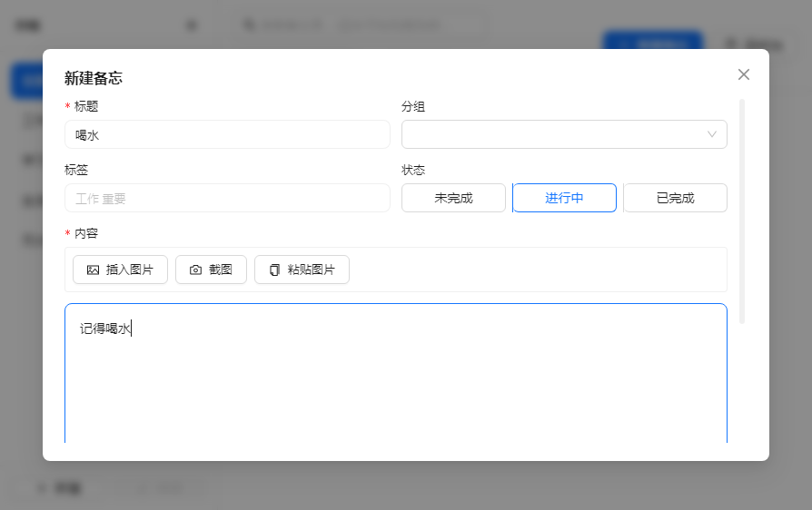Viewport: 812px width, 510px height.
Task: Click the 标签 tags input field
Action: (x=227, y=198)
